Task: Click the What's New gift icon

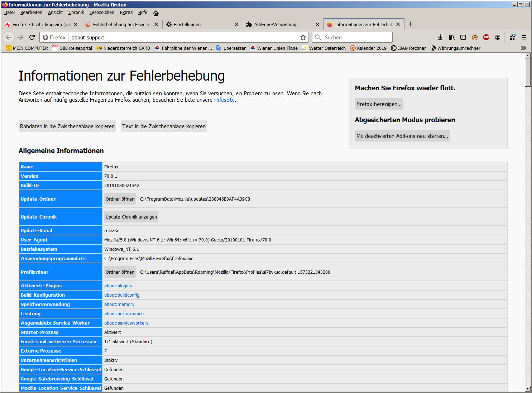Action: point(512,37)
